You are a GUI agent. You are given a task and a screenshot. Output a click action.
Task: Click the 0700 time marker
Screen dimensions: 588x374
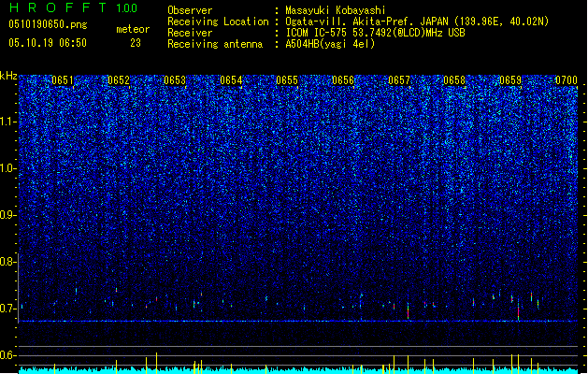click(566, 80)
